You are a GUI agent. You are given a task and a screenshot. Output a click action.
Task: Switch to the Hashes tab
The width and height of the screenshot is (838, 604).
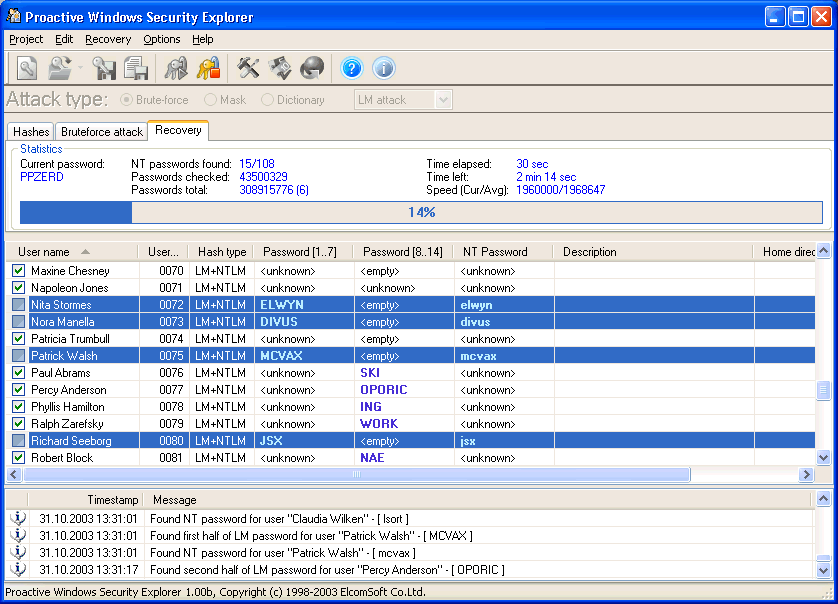pos(31,131)
